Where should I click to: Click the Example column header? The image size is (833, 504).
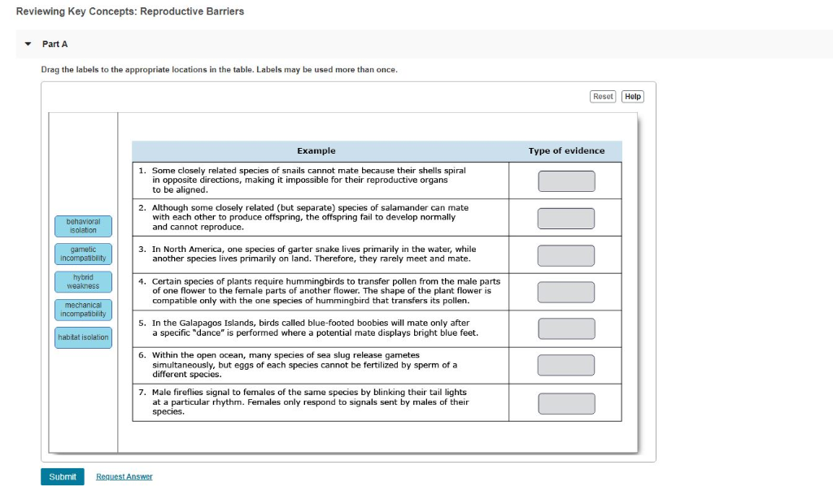click(316, 150)
